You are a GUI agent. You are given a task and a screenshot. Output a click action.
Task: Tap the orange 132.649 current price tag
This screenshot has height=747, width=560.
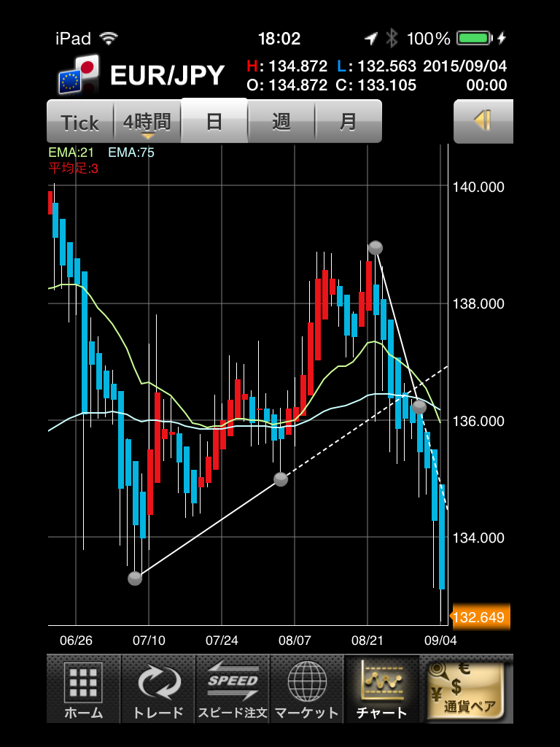481,617
